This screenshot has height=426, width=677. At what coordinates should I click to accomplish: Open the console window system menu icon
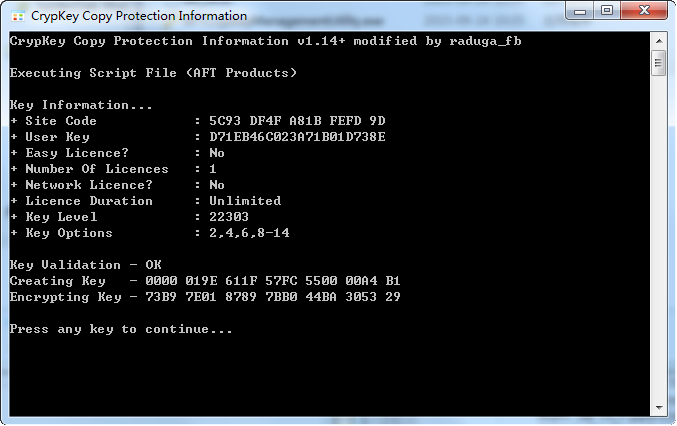[x=18, y=15]
